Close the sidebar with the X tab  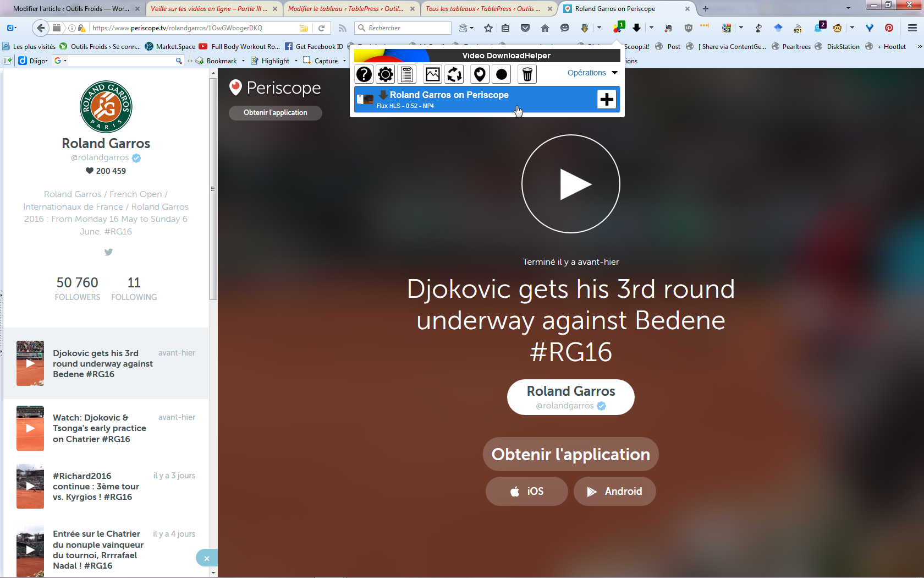point(207,558)
